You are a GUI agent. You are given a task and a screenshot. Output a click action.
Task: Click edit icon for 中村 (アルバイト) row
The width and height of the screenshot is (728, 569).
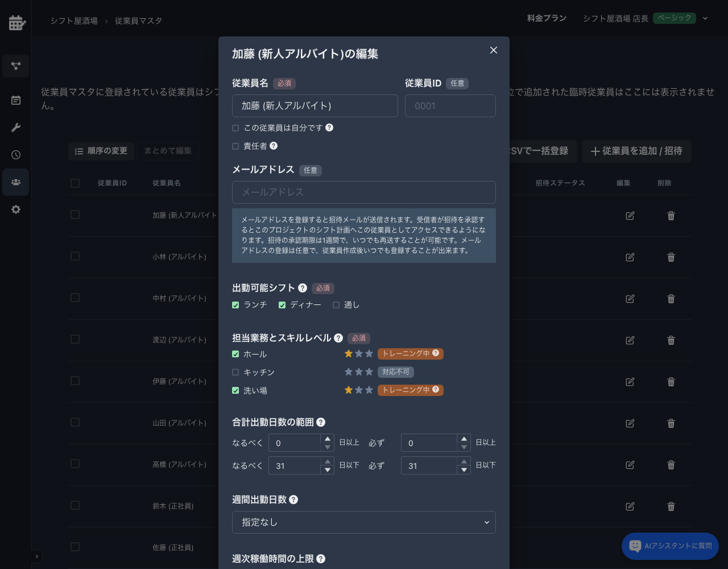[x=630, y=299]
